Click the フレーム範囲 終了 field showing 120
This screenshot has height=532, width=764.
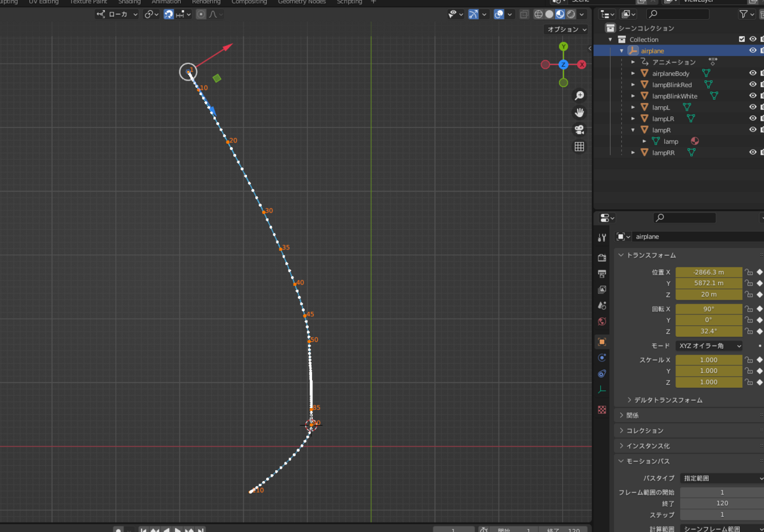pyautogui.click(x=722, y=503)
